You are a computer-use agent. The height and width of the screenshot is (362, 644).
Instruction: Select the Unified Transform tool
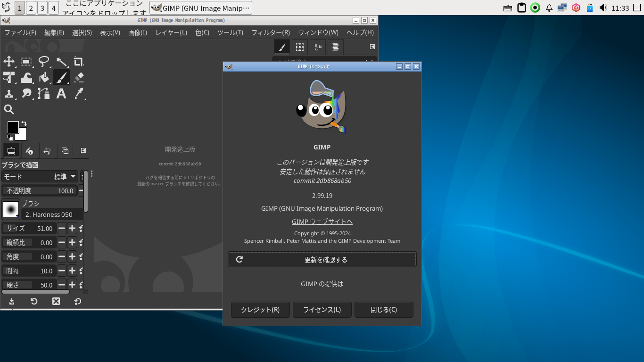click(9, 77)
